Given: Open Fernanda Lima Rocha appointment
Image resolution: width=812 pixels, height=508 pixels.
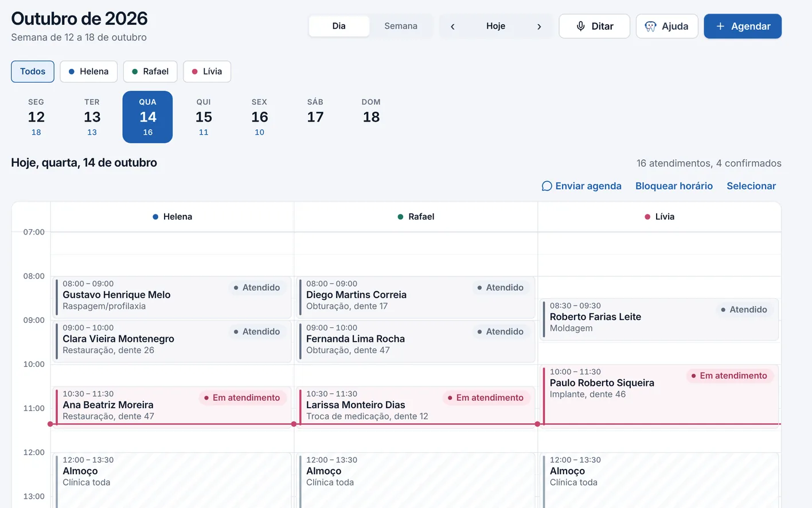Looking at the screenshot, I should pyautogui.click(x=416, y=342).
